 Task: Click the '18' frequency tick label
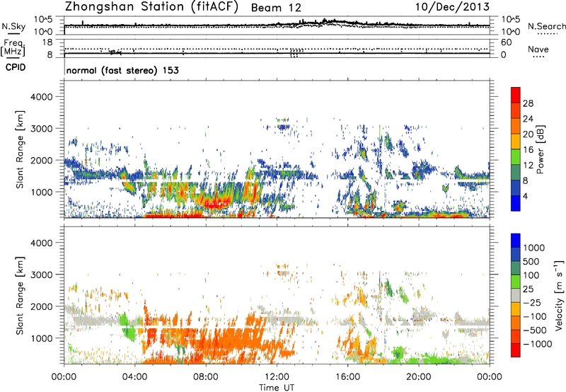point(47,42)
